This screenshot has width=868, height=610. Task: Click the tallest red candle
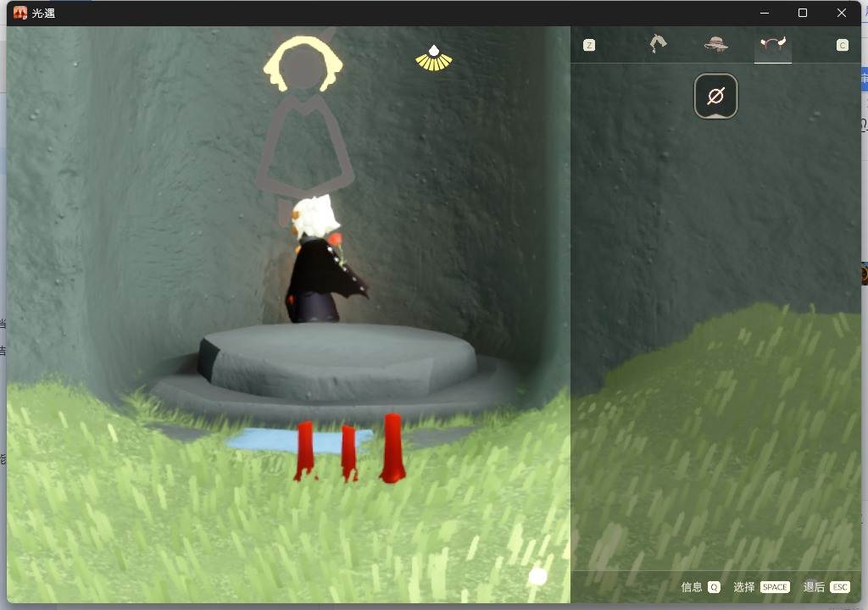tap(392, 448)
